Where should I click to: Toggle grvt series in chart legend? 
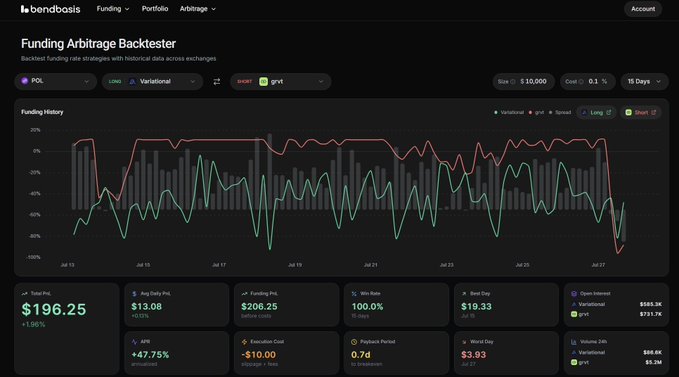point(536,113)
